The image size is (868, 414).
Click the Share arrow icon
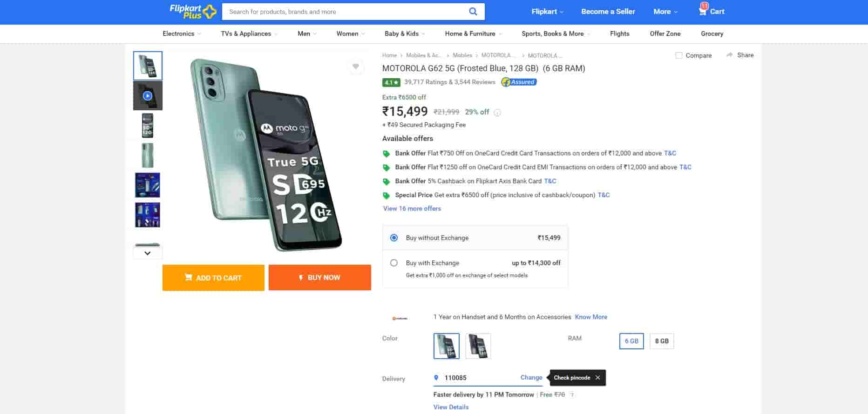[x=729, y=55]
